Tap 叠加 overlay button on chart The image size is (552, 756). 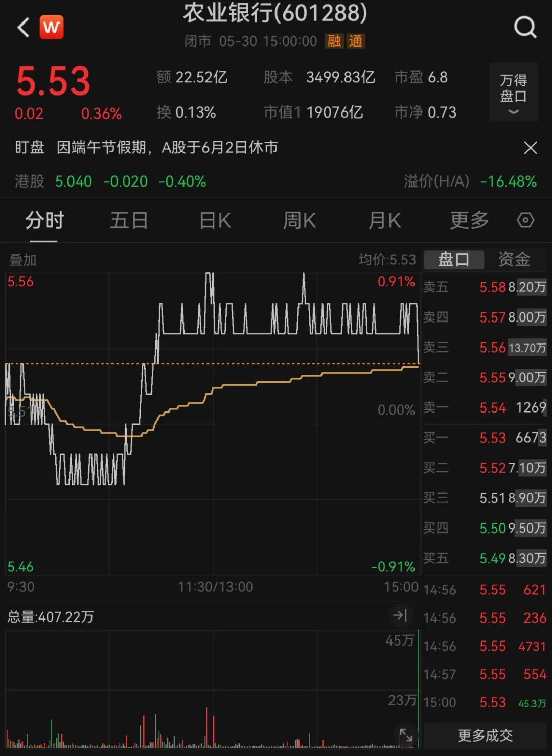pos(23,260)
